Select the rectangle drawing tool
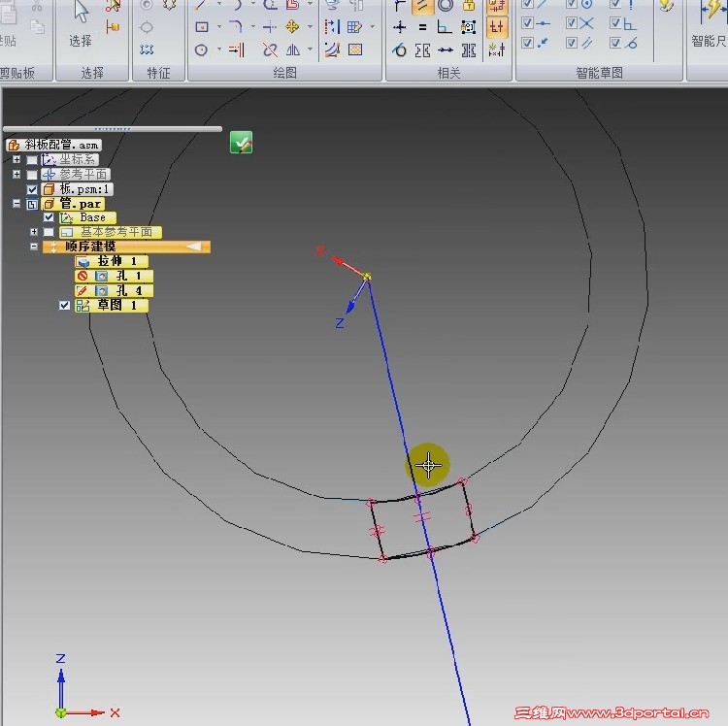728x726 pixels. tap(202, 27)
